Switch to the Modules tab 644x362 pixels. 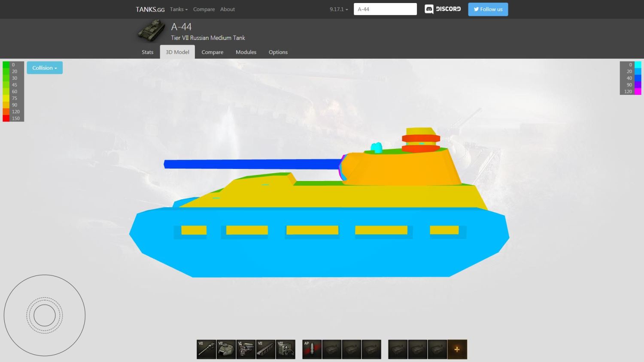click(246, 52)
